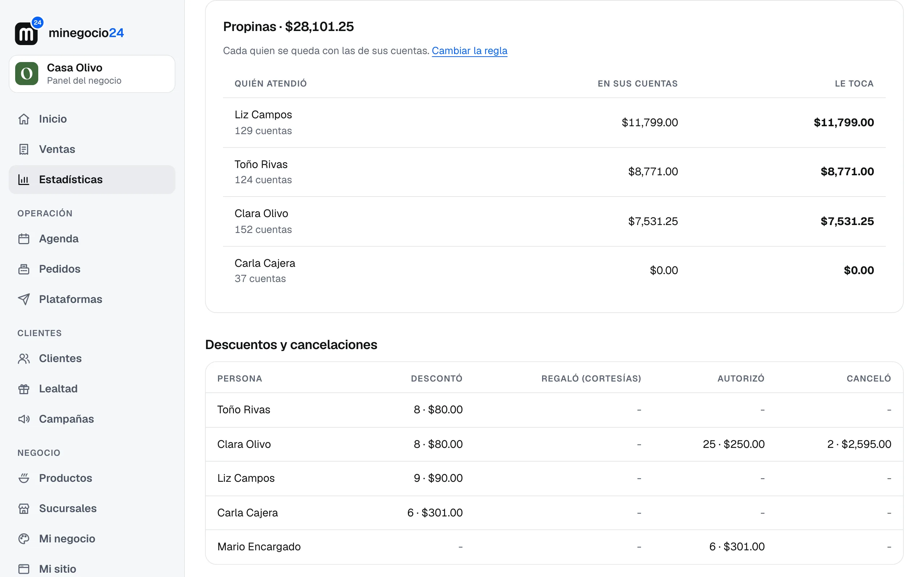Select the Campañas megaphone icon
The width and height of the screenshot is (924, 577).
click(x=24, y=419)
